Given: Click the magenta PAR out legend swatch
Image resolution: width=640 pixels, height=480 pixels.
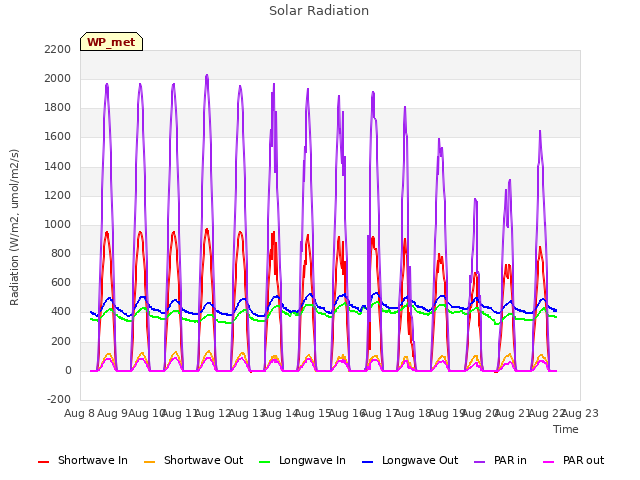Looking at the screenshot, I should click(x=549, y=462).
